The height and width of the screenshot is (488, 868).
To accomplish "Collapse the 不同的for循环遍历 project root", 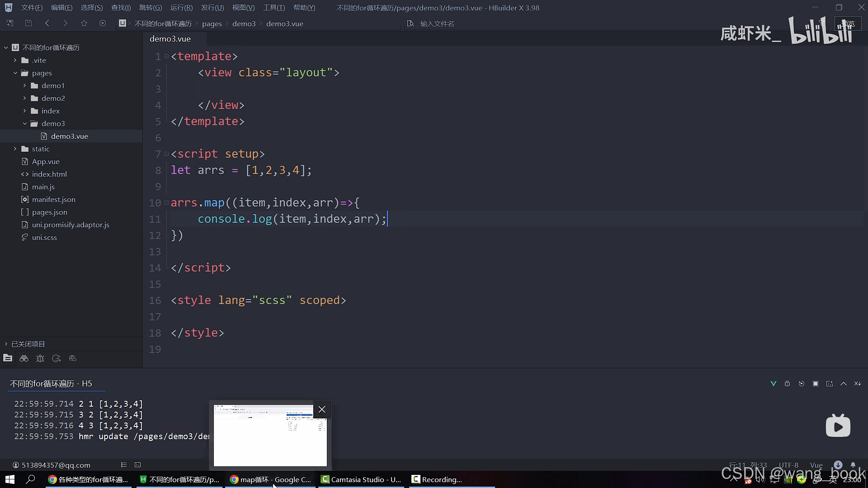I will tap(6, 47).
